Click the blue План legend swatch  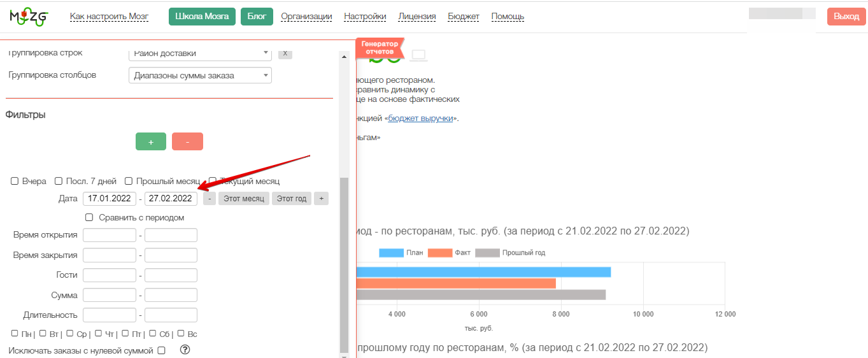tap(392, 253)
